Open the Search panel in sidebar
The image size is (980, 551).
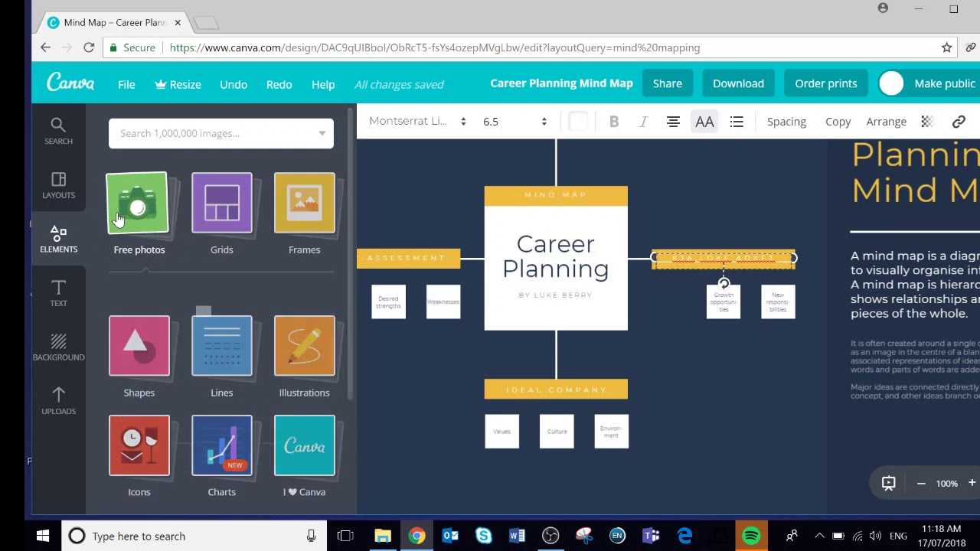click(58, 132)
